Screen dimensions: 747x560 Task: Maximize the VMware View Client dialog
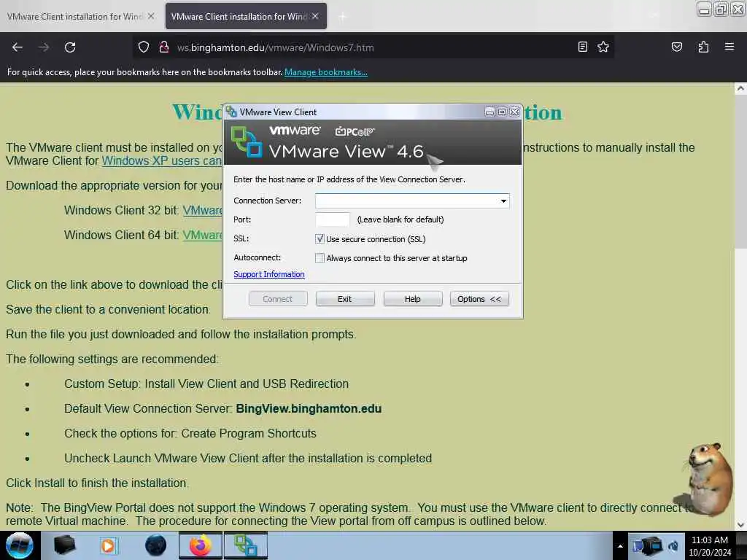click(x=502, y=112)
